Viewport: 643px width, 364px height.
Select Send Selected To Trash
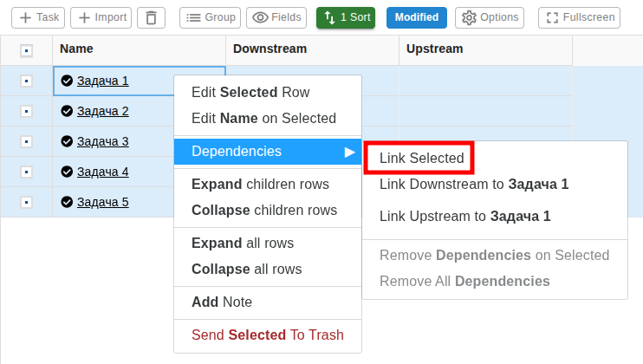[267, 335]
